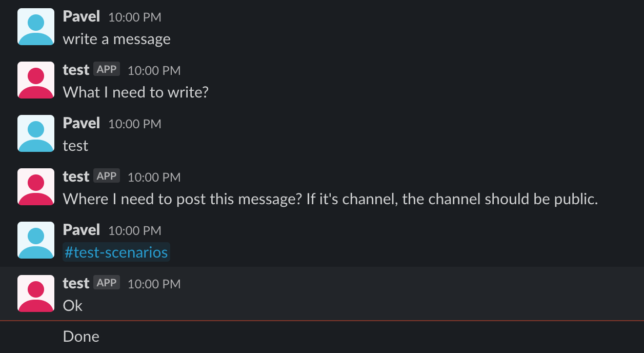Viewport: 644px width, 353px height.
Task: Click Pavel's name above the "test" message
Action: (x=82, y=123)
